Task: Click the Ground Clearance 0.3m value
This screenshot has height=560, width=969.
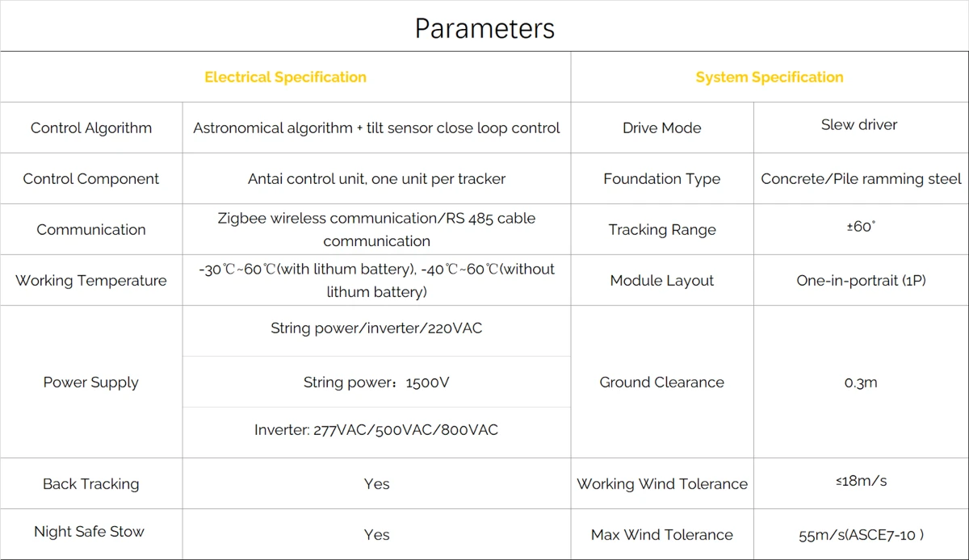Action: [861, 382]
